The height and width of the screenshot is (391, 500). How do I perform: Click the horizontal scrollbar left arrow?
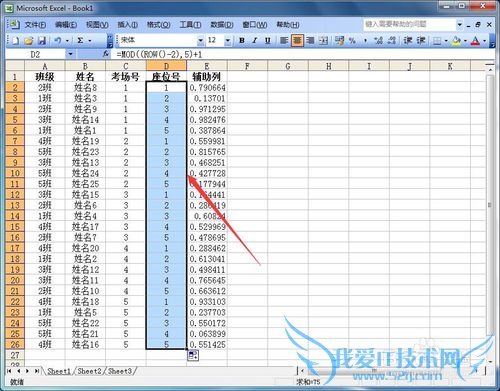point(302,370)
